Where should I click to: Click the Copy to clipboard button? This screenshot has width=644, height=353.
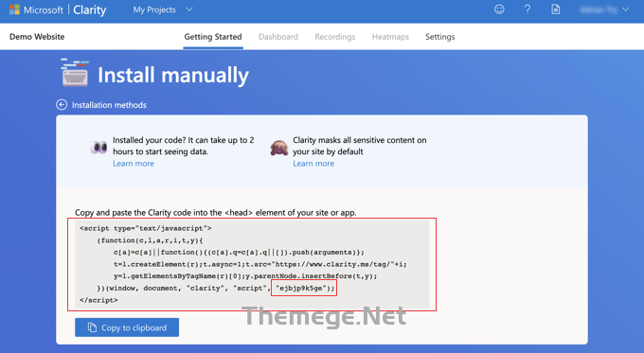tap(127, 327)
